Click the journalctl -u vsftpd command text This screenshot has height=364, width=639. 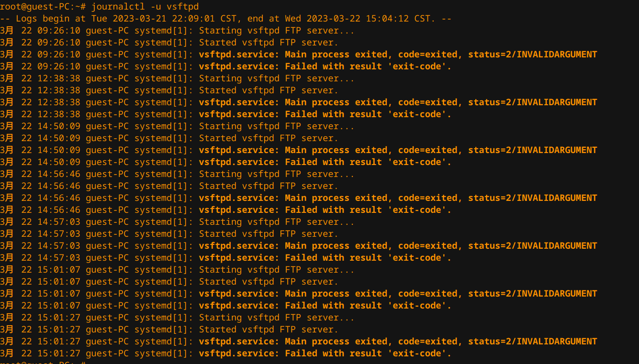click(145, 7)
